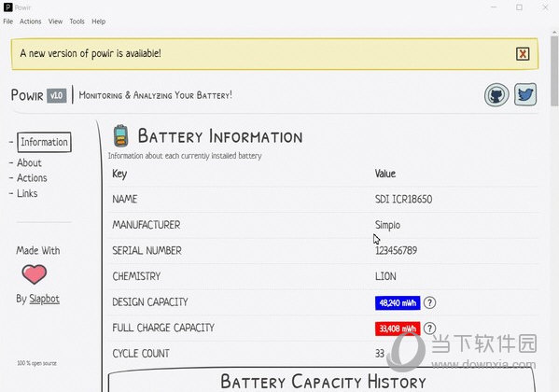The height and width of the screenshot is (392, 559).
Task: Click the Key column header
Action: click(x=119, y=174)
